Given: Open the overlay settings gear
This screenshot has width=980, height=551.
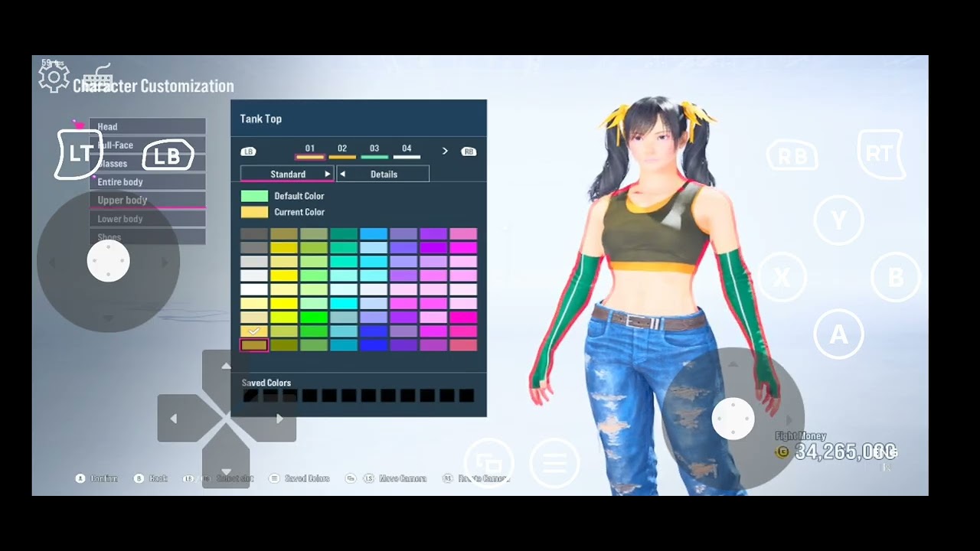Looking at the screenshot, I should point(54,77).
